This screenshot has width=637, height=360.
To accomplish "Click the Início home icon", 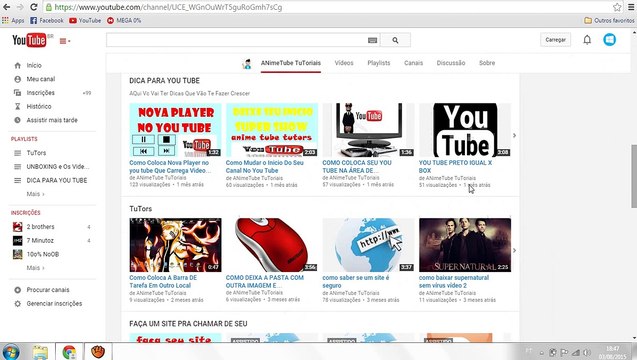I will (x=17, y=65).
